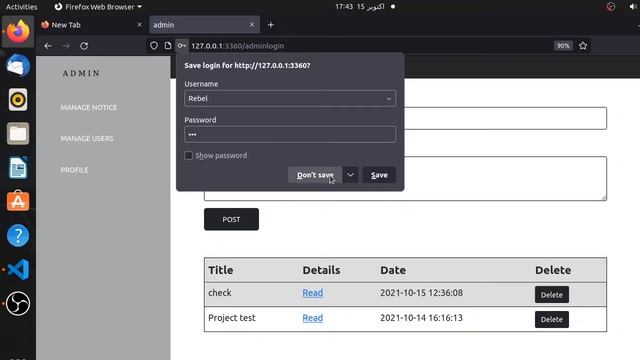
Task: Open MANAGE NOTICE in sidebar
Action: pyautogui.click(x=89, y=107)
